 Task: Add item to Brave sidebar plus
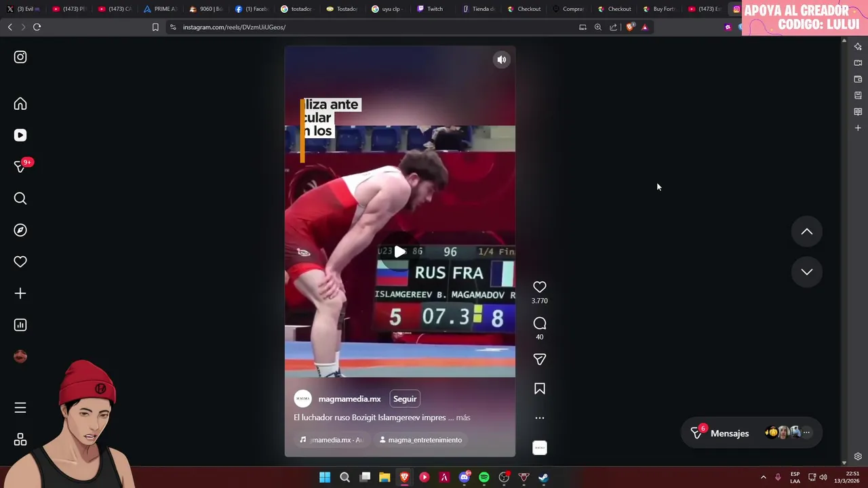point(858,128)
